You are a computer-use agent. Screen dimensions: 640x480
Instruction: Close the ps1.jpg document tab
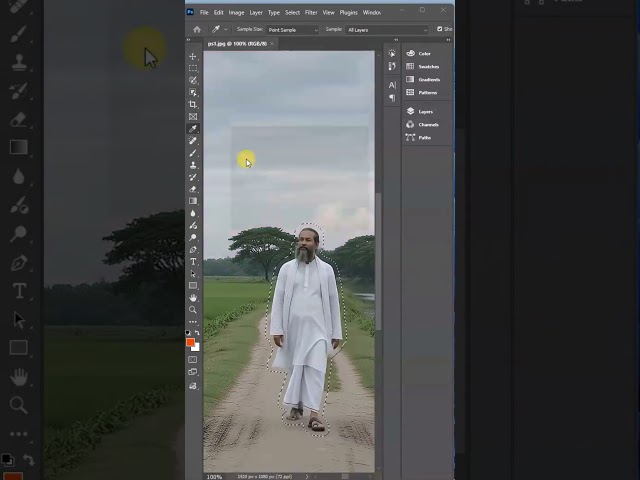click(x=272, y=44)
